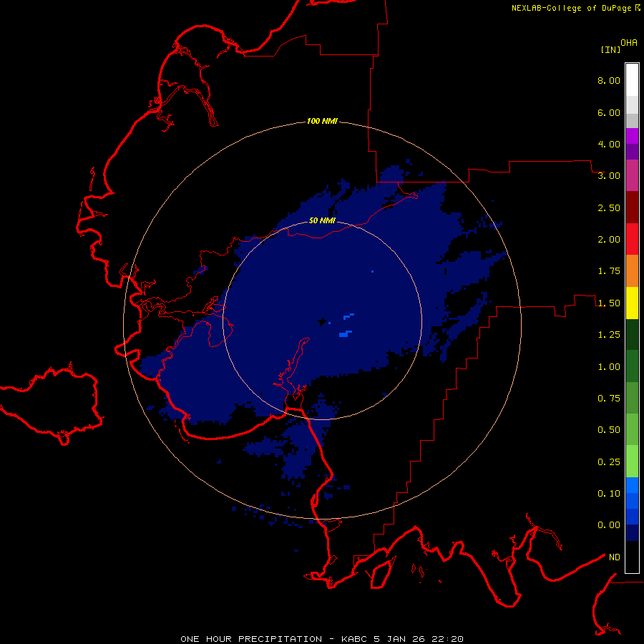Click the 0.00 legend value
The height and width of the screenshot is (644, 644).
click(609, 525)
